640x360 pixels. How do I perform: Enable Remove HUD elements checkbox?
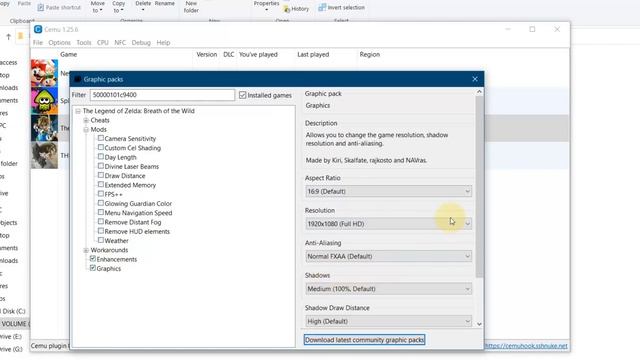point(100,231)
